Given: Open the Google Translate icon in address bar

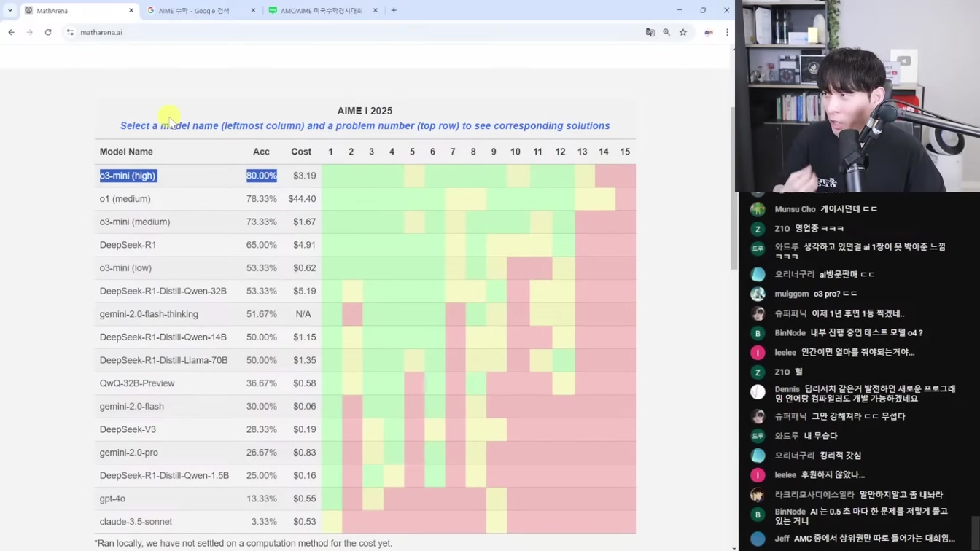Looking at the screenshot, I should (650, 32).
